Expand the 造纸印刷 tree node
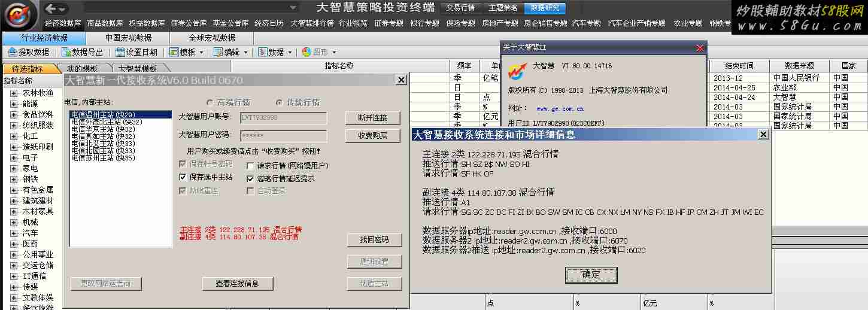 point(14,147)
